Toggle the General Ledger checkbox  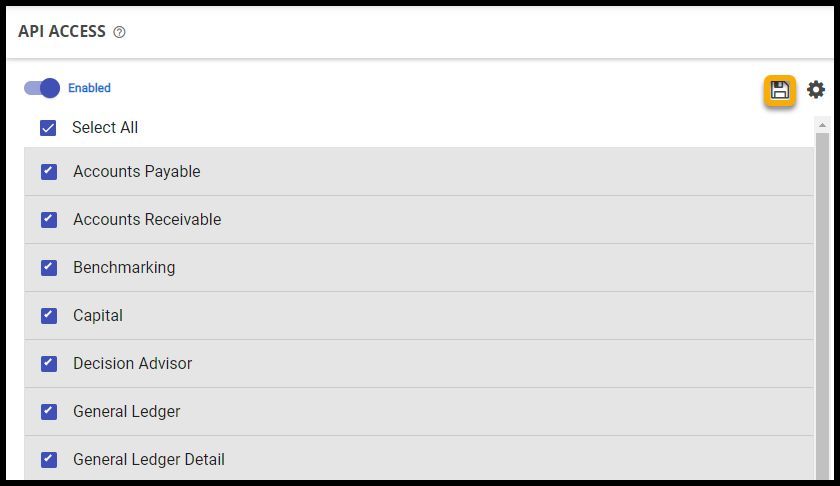pos(49,412)
